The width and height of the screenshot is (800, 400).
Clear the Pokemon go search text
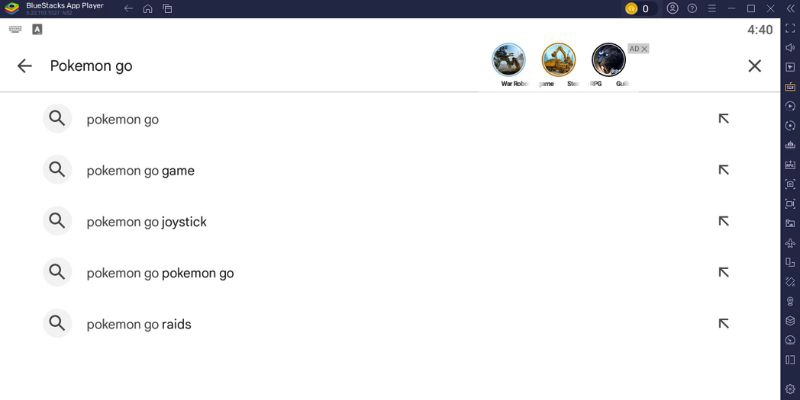755,66
